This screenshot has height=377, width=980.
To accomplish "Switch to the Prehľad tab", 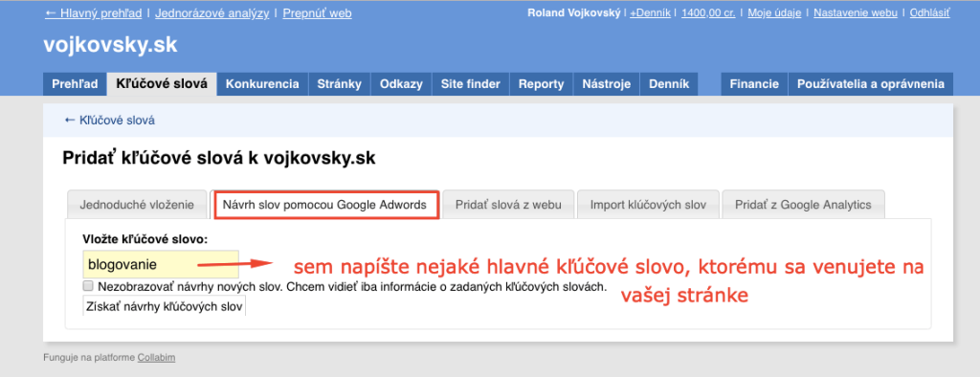I will pyautogui.click(x=75, y=84).
